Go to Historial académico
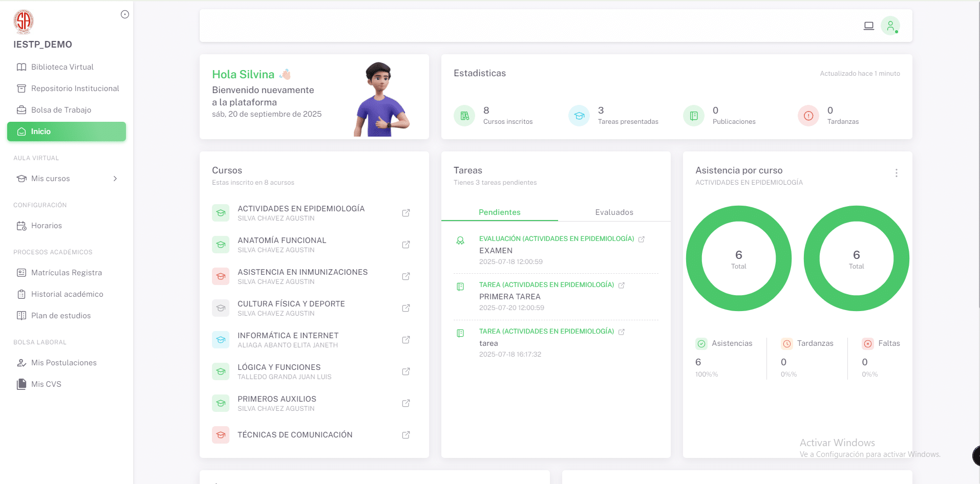 (x=67, y=294)
